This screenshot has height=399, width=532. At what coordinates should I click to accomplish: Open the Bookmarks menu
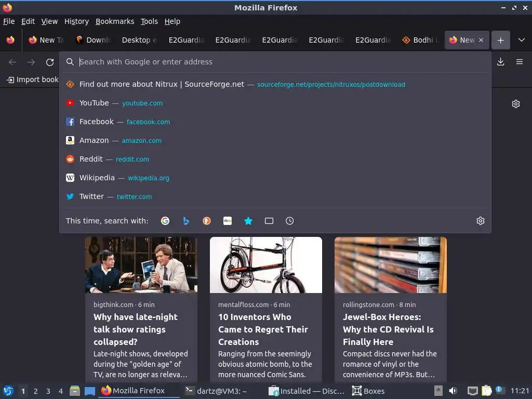[115, 21]
